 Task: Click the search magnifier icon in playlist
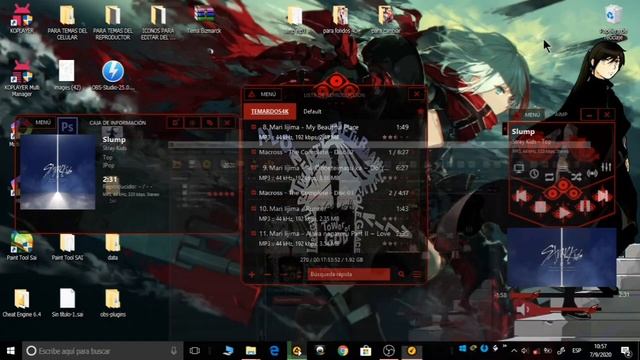401,275
